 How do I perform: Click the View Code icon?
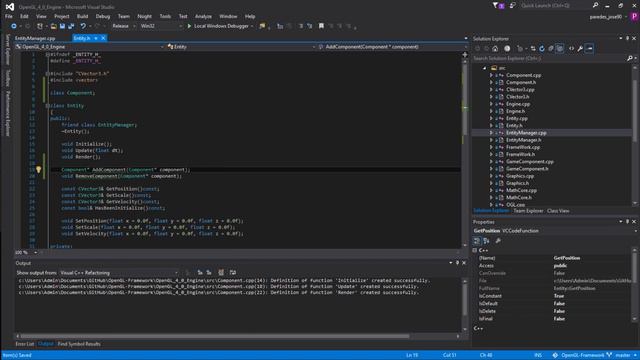(571, 49)
